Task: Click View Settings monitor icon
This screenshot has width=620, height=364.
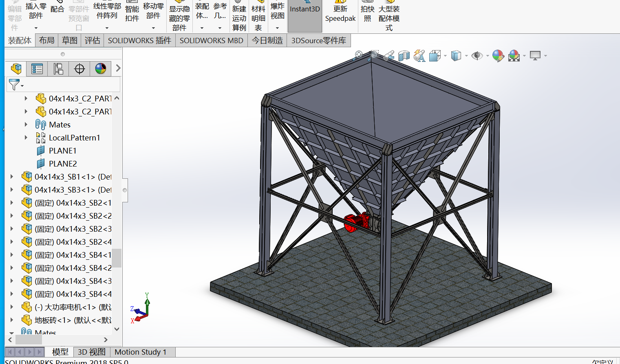Action: click(535, 55)
